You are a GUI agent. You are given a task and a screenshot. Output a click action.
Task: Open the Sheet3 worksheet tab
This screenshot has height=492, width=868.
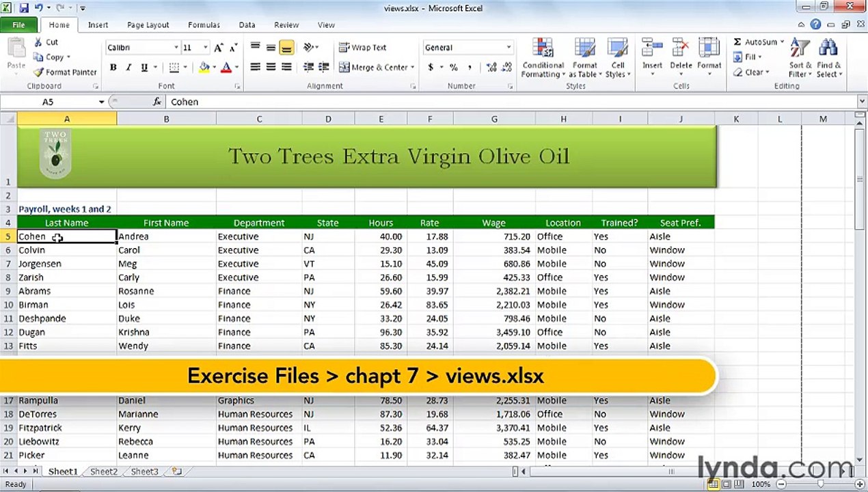[x=144, y=471]
